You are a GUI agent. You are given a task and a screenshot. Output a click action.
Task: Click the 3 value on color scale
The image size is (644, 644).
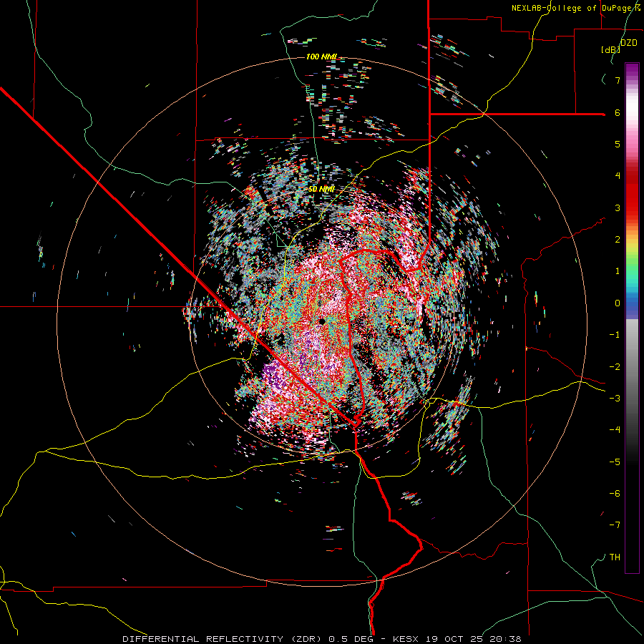(618, 208)
